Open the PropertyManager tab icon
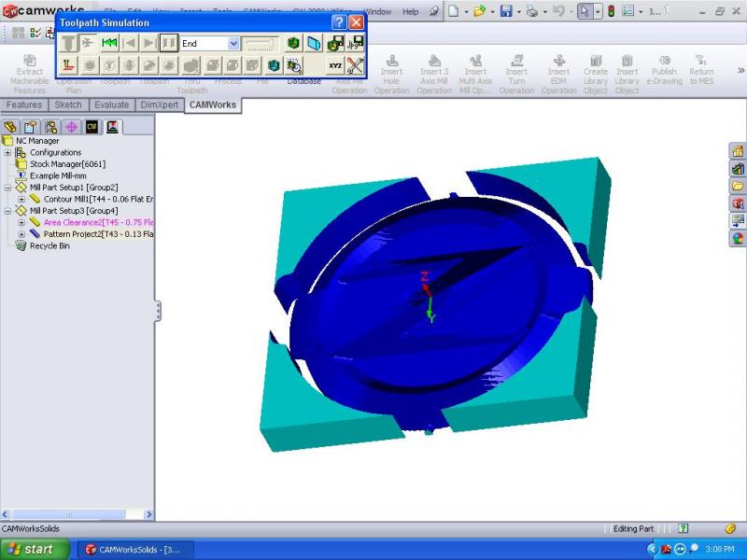 coord(31,127)
